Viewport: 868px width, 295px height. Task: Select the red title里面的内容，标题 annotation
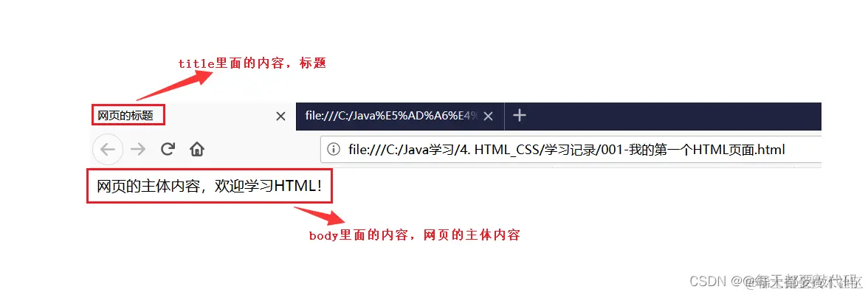[x=252, y=63]
